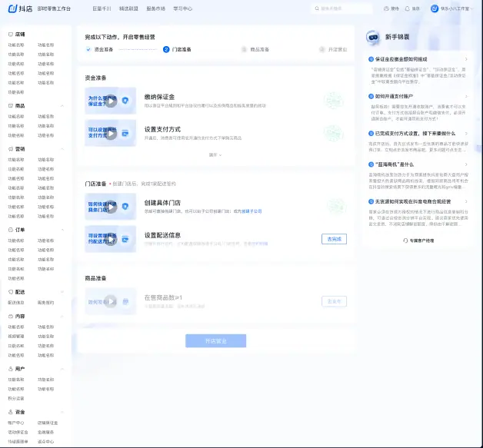Open 精选联盟 in top navigation
This screenshot has width=483, height=448.
[128, 8]
